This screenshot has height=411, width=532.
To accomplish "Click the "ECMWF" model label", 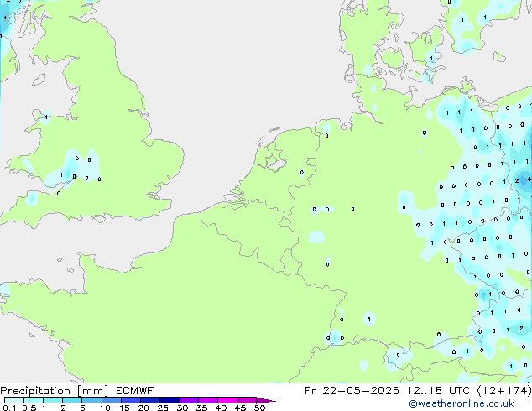I will (x=135, y=391).
